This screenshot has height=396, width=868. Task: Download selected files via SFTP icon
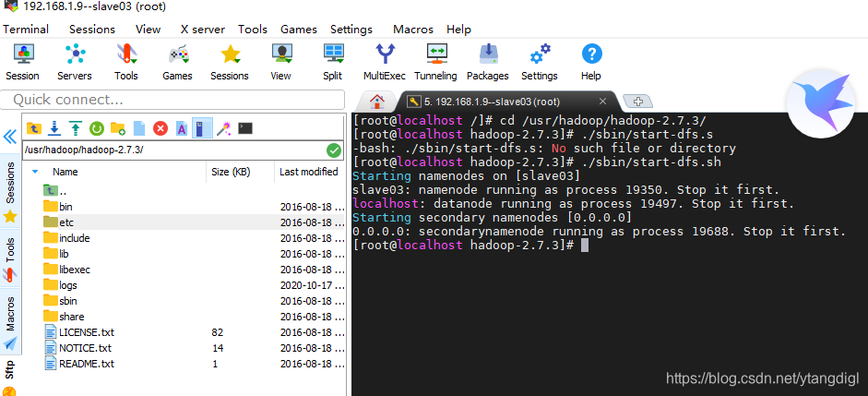point(54,128)
